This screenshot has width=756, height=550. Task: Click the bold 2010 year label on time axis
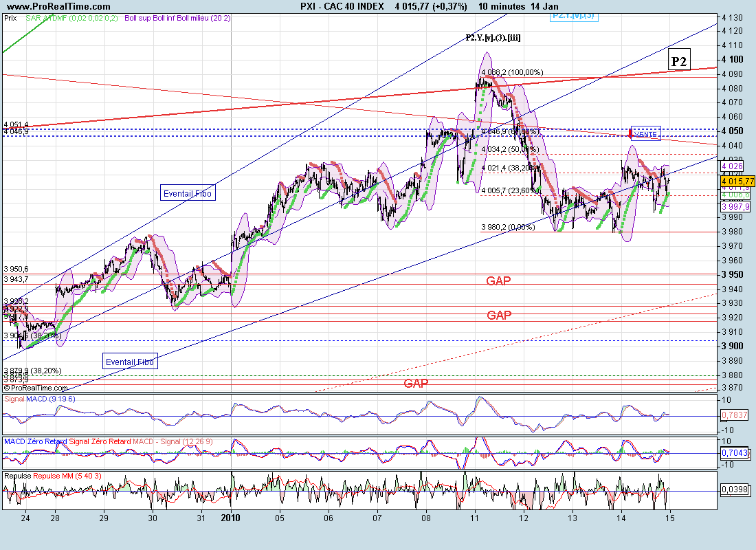[230, 518]
